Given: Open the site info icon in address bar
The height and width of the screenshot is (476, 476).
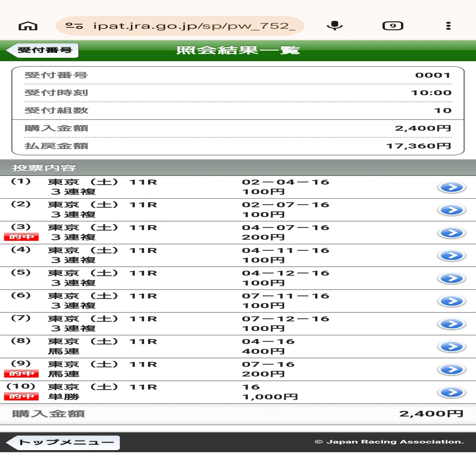Looking at the screenshot, I should point(74,26).
